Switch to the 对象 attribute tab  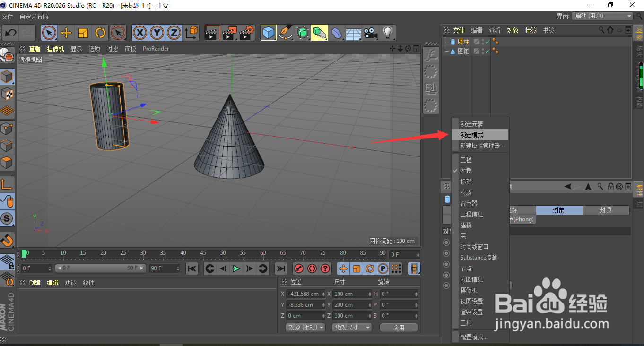(x=559, y=210)
